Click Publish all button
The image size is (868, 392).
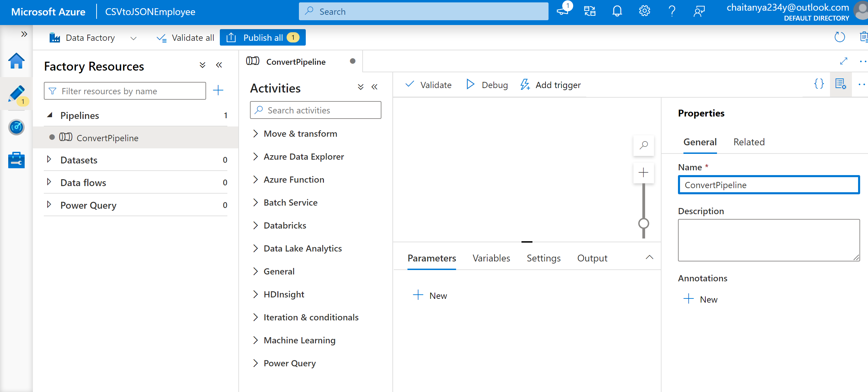(x=263, y=37)
